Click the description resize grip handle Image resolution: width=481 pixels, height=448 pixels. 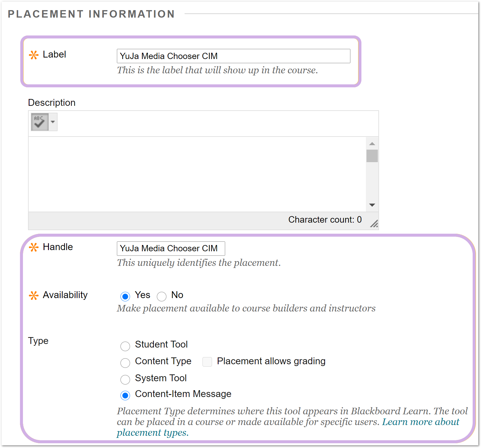[374, 224]
